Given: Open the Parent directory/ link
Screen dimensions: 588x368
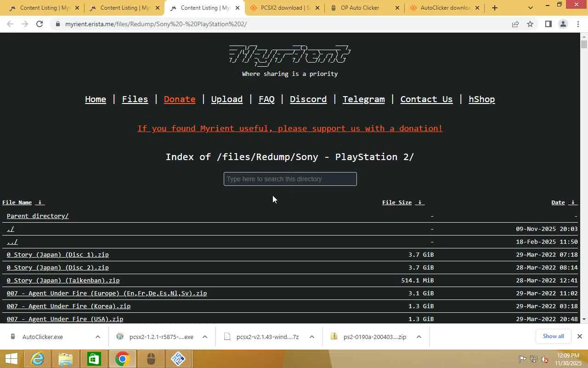Looking at the screenshot, I should 38,216.
